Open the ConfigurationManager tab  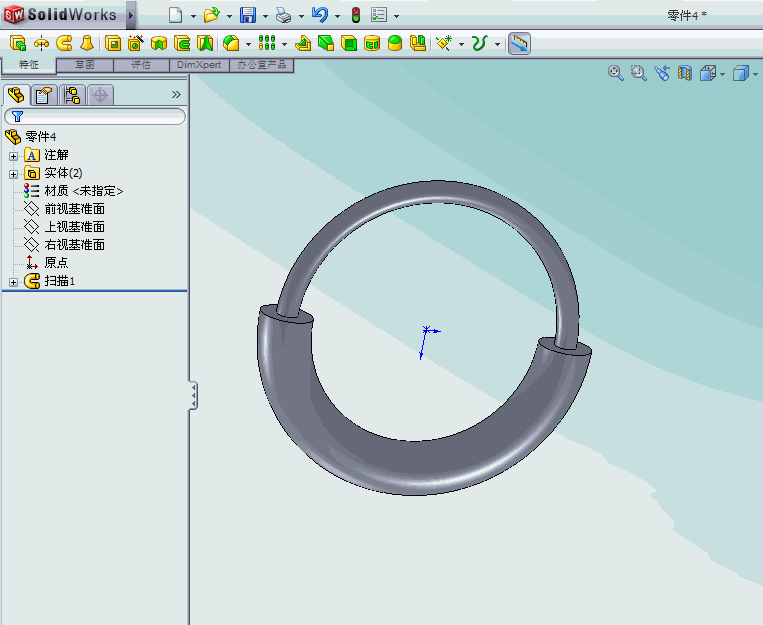[x=72, y=95]
